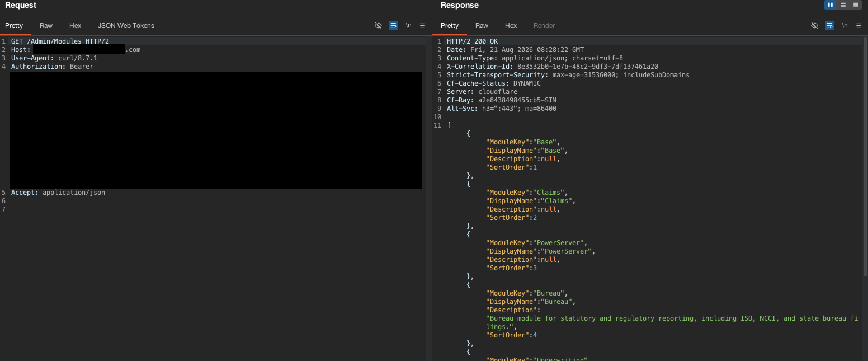The image size is (868, 361).
Task: Click the HTTP/2 200 OK status line
Action: [472, 41]
